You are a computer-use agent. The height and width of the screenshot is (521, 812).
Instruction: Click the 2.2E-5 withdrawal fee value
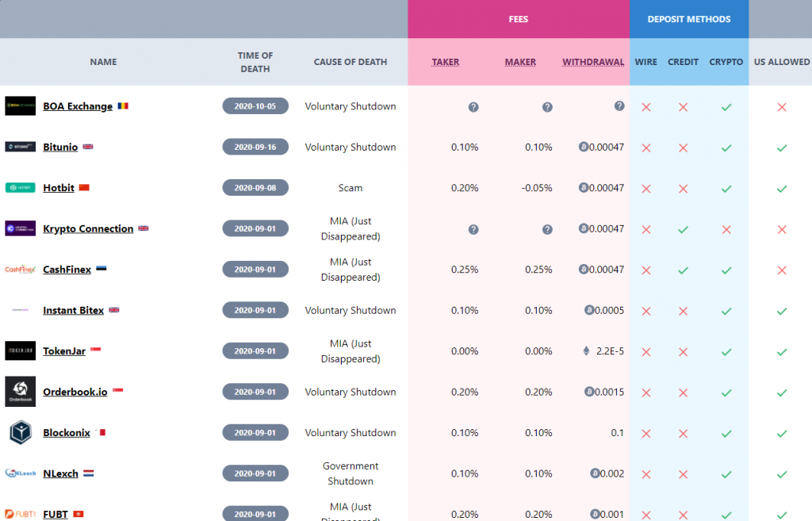610,351
